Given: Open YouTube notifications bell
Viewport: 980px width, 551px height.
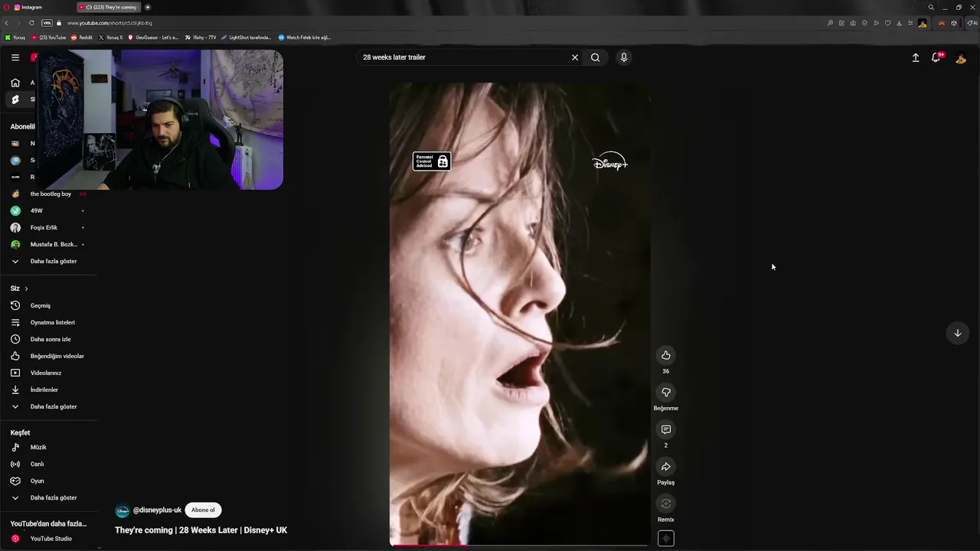Looking at the screenshot, I should tap(936, 57).
